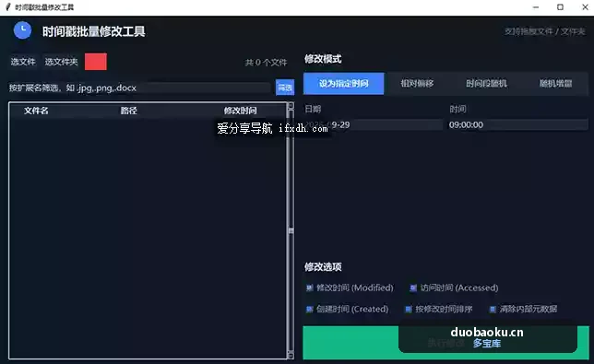Switch to the 随机增量 mode tab
This screenshot has width=594, height=364.
tap(556, 84)
